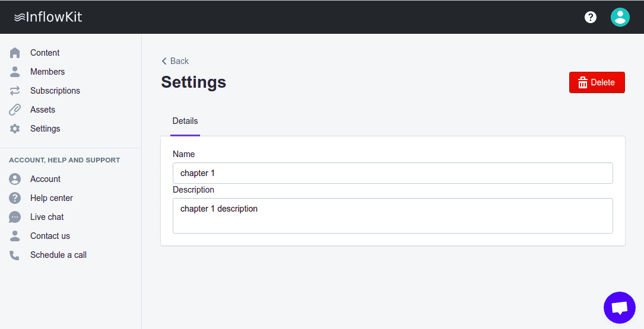Go back using the Back link
Screen dimensions: 644x329
point(175,61)
